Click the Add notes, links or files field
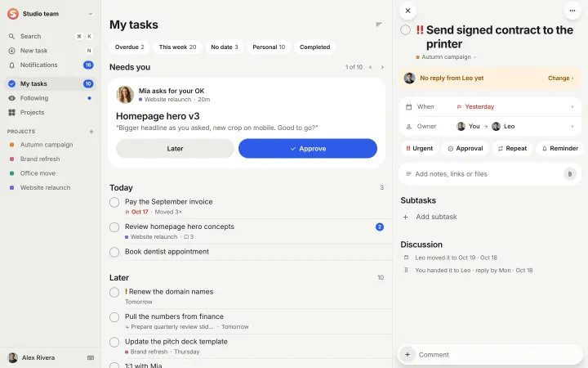The height and width of the screenshot is (368, 588). 490,174
